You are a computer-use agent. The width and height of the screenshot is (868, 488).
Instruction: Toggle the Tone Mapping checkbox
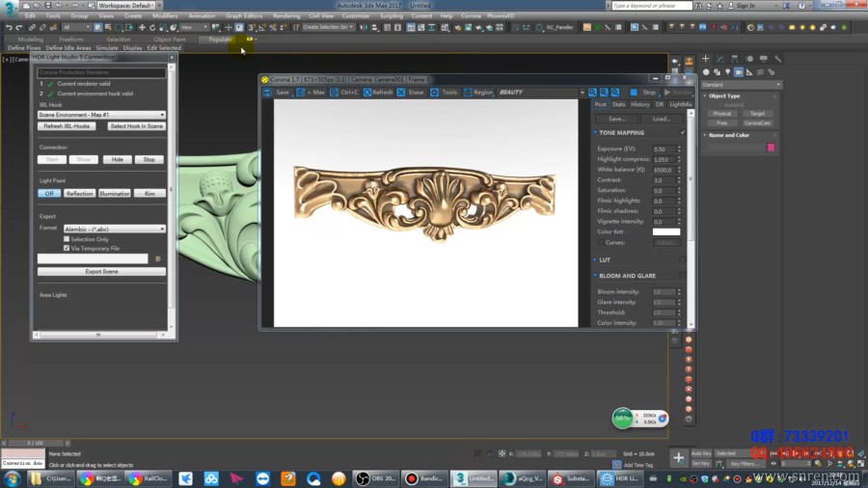click(x=682, y=133)
